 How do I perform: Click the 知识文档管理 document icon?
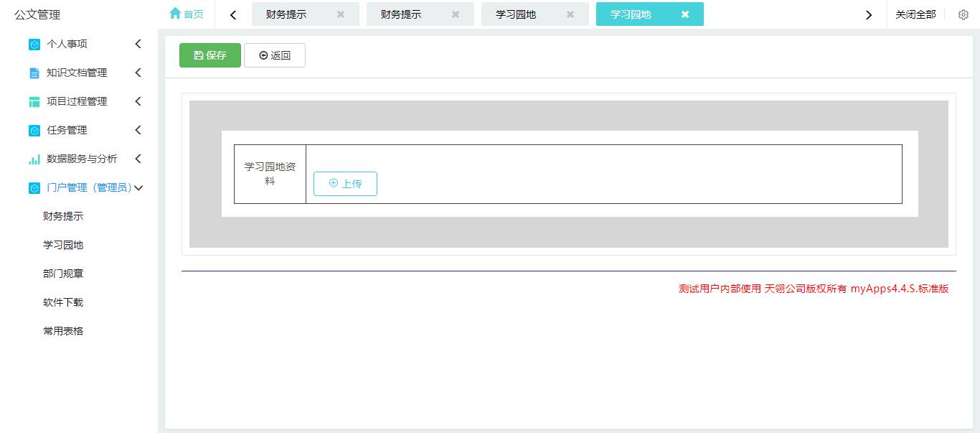[x=34, y=73]
